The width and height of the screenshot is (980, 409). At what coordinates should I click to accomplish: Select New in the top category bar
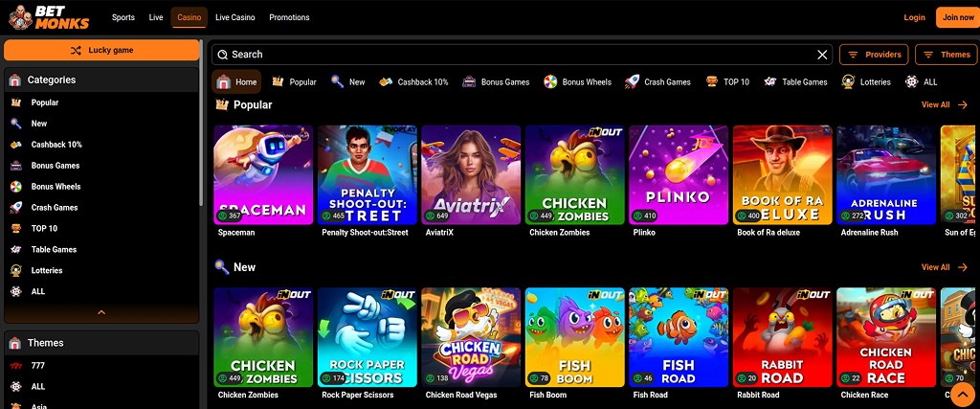tap(348, 82)
